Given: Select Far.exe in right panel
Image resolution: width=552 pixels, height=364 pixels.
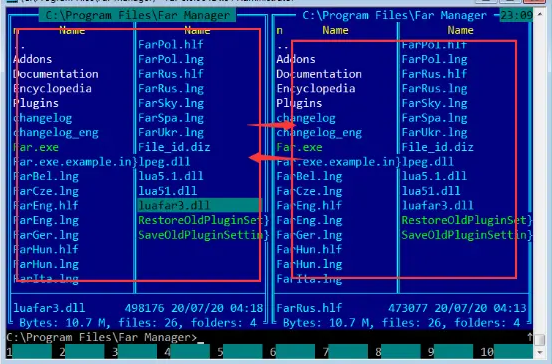Looking at the screenshot, I should click(299, 147).
